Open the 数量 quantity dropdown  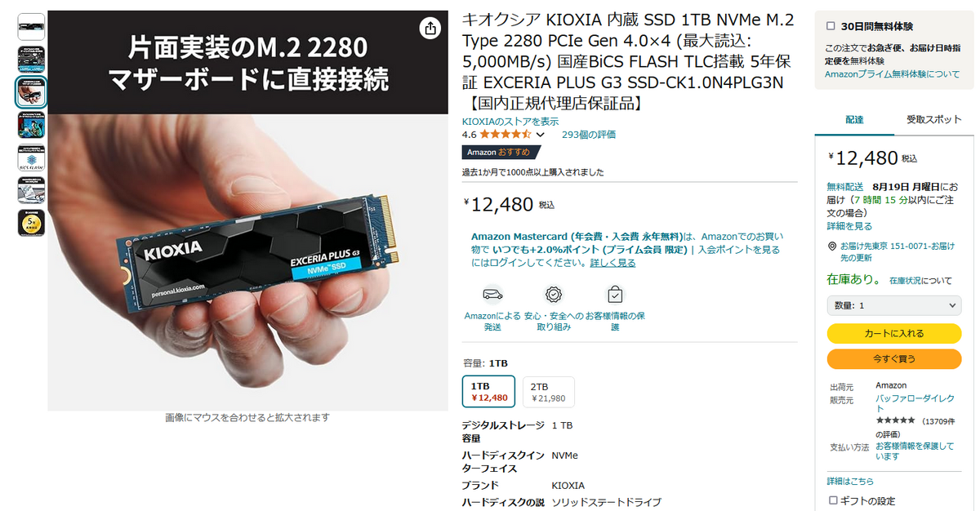click(x=894, y=305)
